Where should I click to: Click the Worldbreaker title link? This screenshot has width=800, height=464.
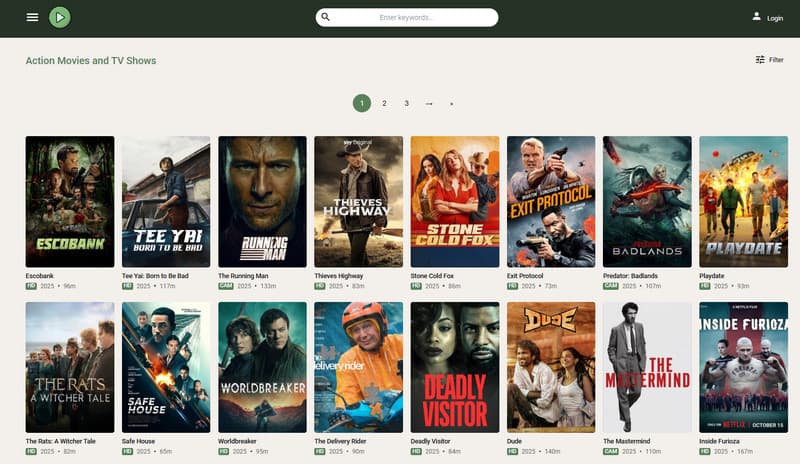coord(243,441)
